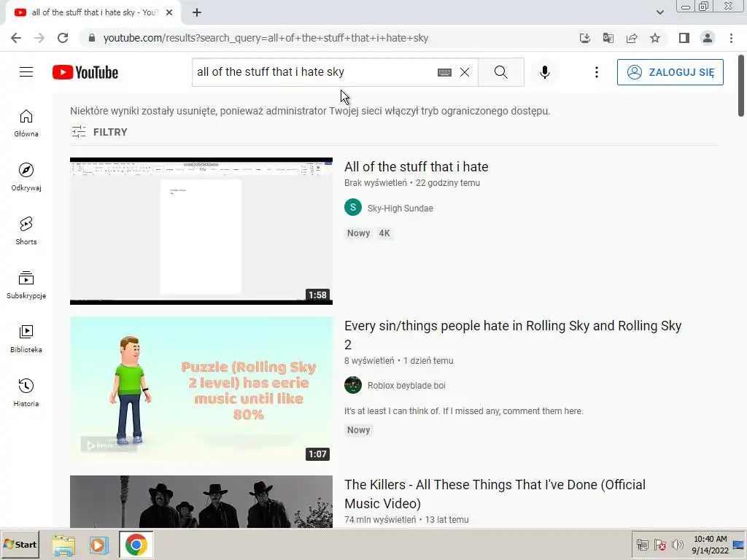This screenshot has width=747, height=560.
Task: Reload the page with refresh icon
Action: click(63, 38)
